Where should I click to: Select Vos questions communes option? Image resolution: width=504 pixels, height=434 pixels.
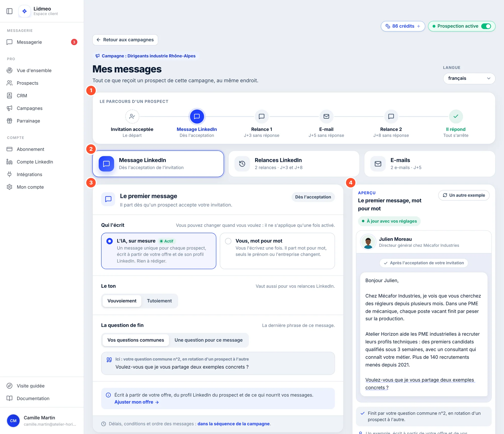pyautogui.click(x=136, y=340)
